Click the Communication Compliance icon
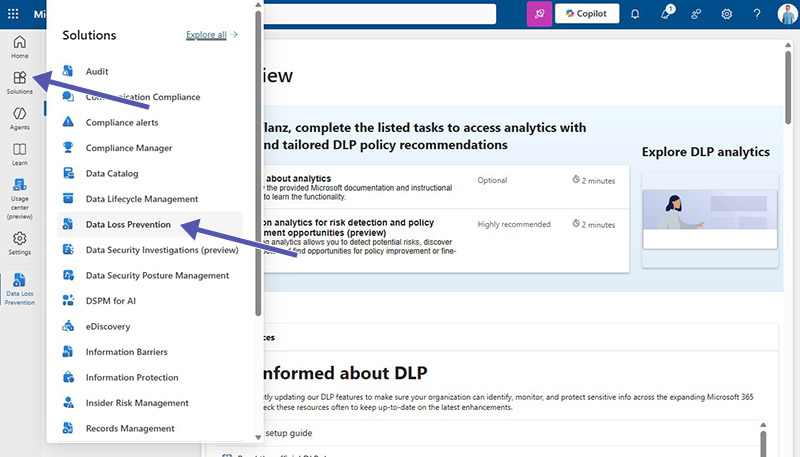Image resolution: width=800 pixels, height=457 pixels. pyautogui.click(x=68, y=96)
